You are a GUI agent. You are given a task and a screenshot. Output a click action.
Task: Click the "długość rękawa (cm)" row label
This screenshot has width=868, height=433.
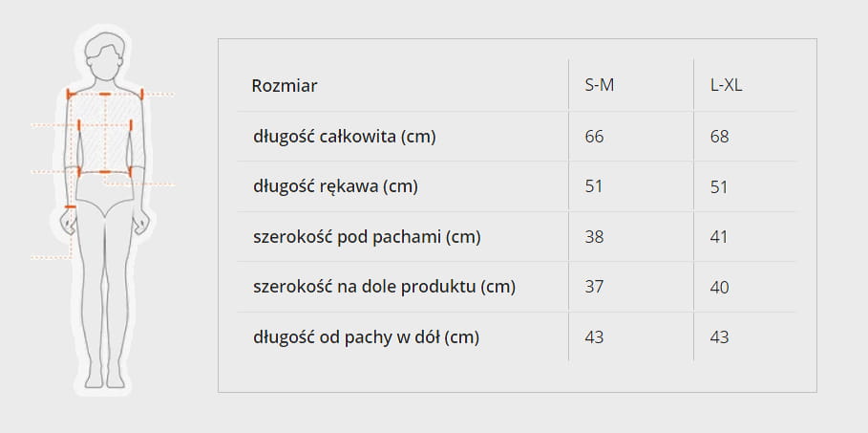[335, 186]
